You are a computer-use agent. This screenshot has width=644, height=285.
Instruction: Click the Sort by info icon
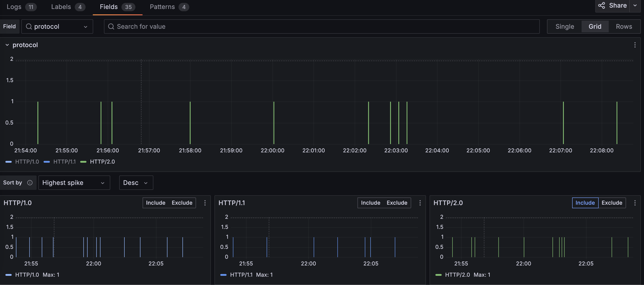(x=30, y=183)
